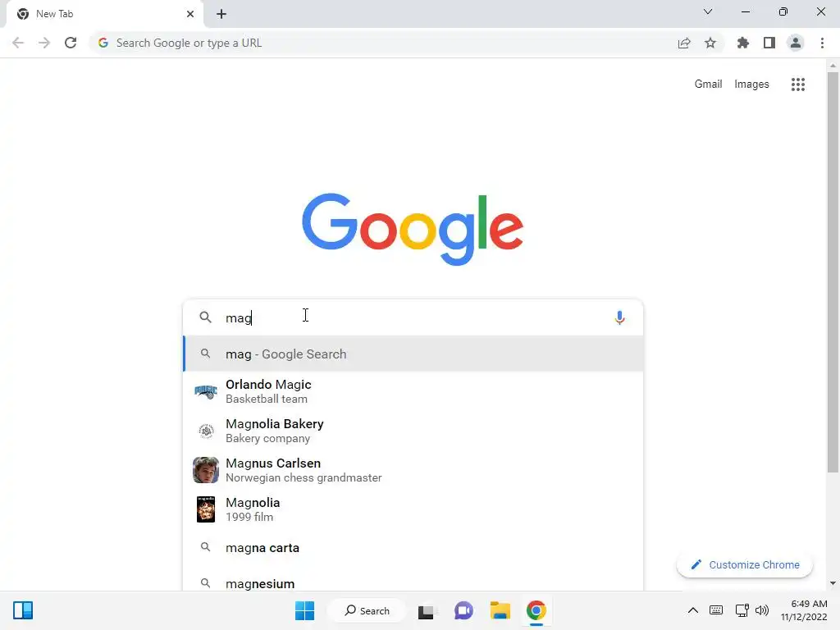Click the share page icon in the address bar
Screen dimensions: 840x630
[x=684, y=43]
